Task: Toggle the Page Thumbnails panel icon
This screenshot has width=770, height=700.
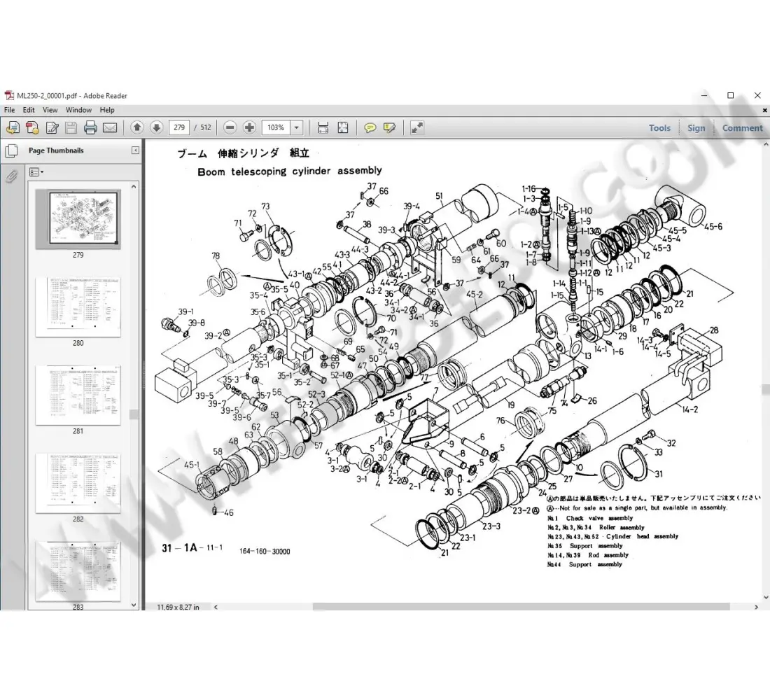Action: (11, 150)
